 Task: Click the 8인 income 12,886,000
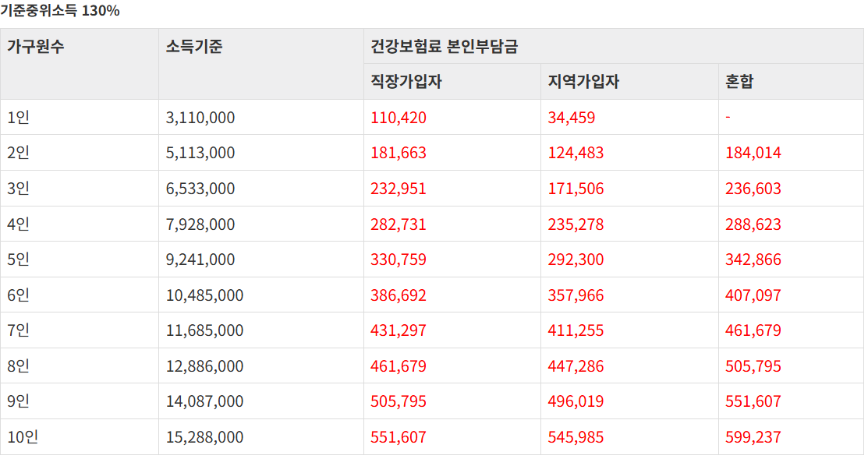(204, 366)
